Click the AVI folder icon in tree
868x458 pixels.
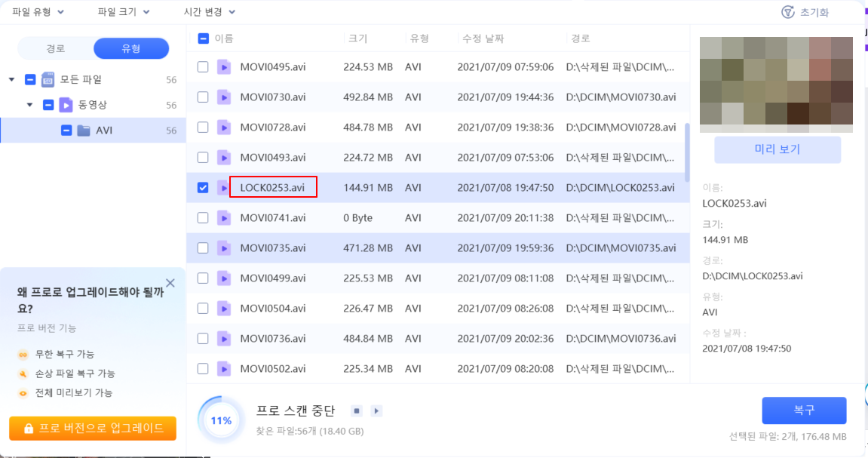coord(84,131)
